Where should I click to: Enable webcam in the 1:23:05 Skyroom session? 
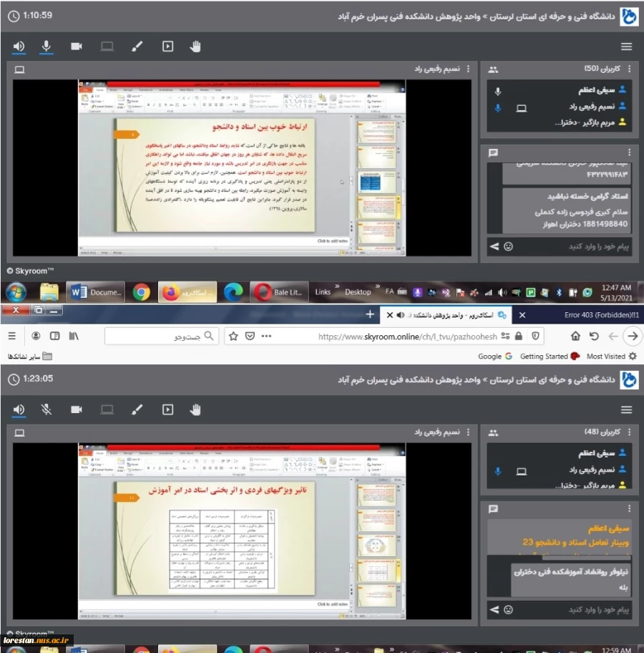coord(76,410)
